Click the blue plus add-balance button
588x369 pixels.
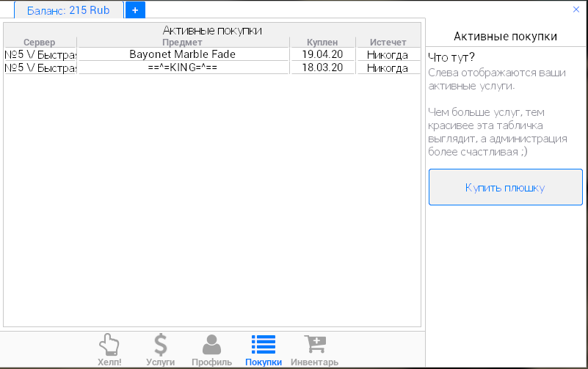(x=135, y=10)
